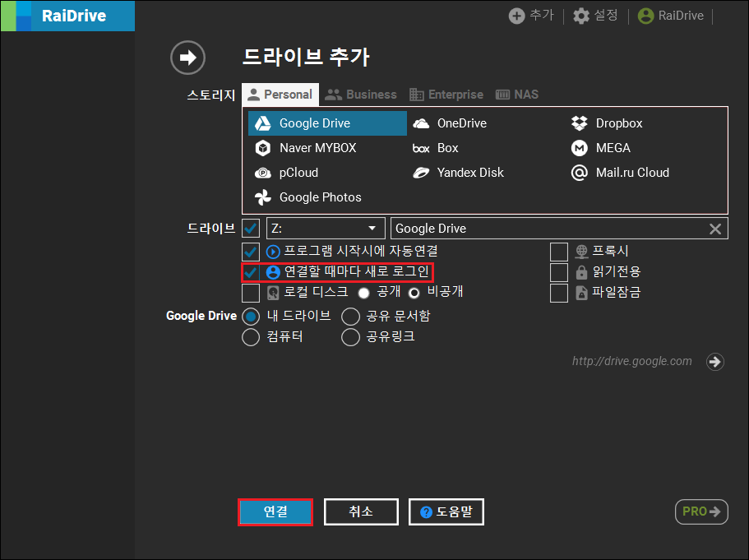Click the read-only lock icon
Image resolution: width=749 pixels, height=560 pixels.
(x=581, y=272)
